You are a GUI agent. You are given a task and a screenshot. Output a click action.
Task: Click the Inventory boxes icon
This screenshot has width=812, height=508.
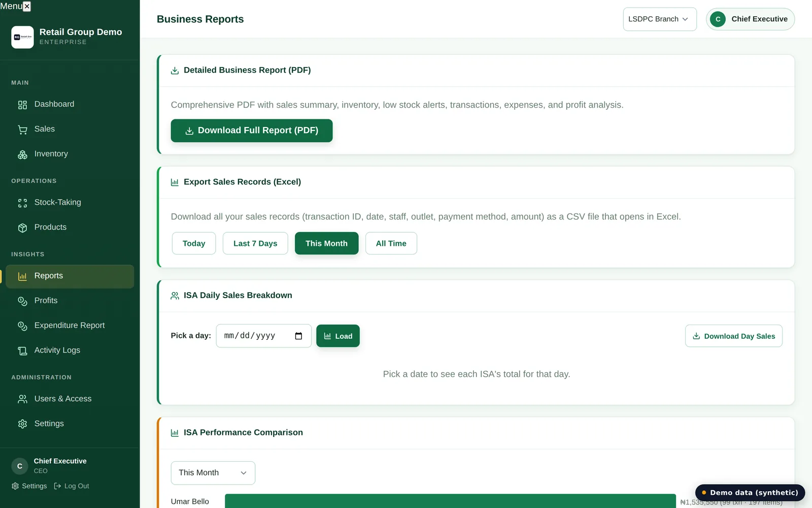tap(22, 154)
